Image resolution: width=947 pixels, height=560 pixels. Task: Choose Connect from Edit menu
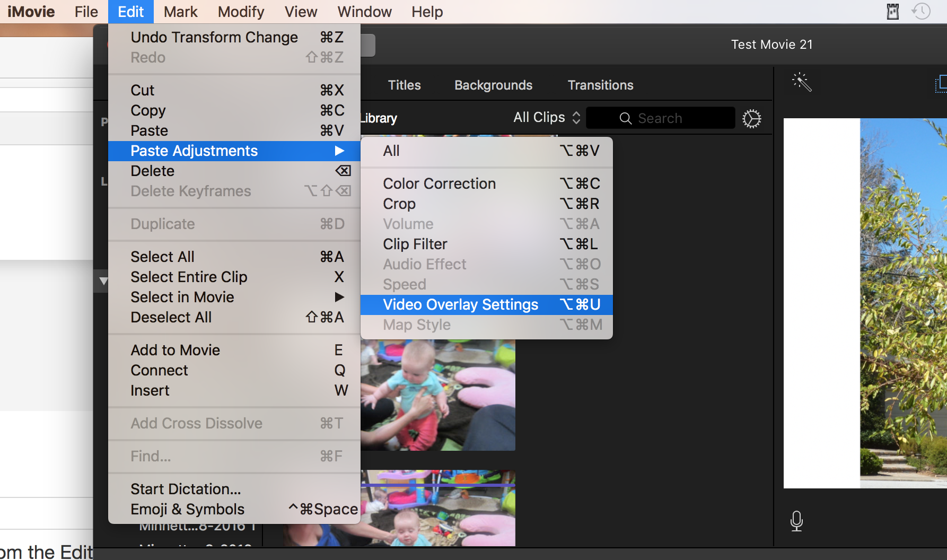[234, 370]
